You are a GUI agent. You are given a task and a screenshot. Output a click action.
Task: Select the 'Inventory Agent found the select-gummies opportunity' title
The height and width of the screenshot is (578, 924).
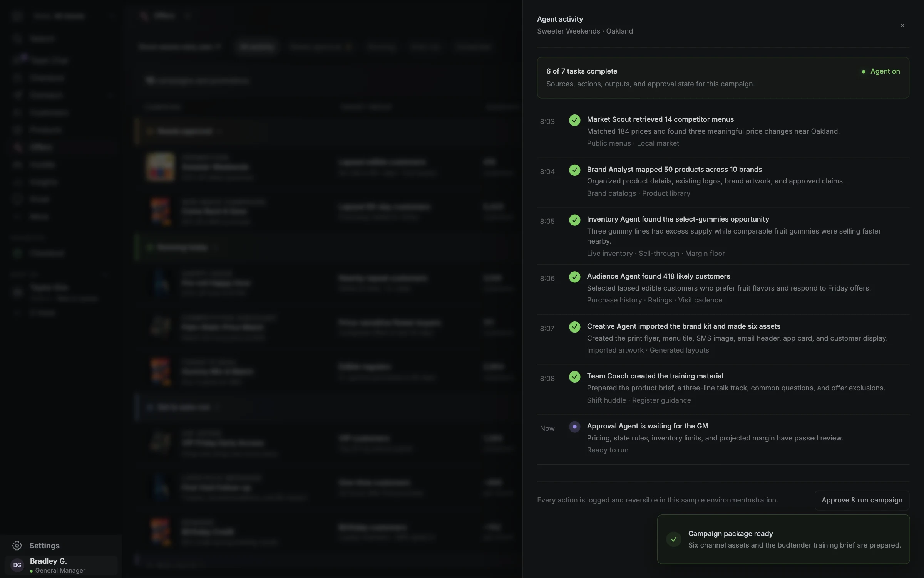678,219
